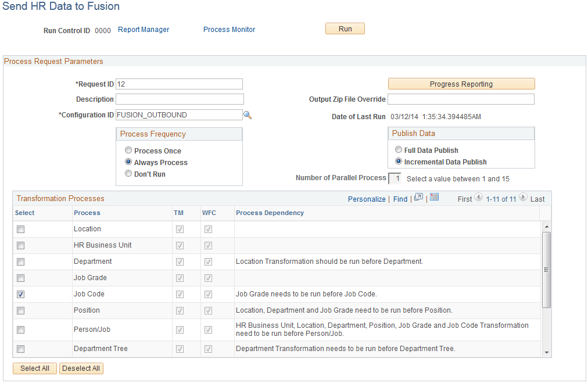
Task: Sort by Select column header
Action: click(x=25, y=213)
